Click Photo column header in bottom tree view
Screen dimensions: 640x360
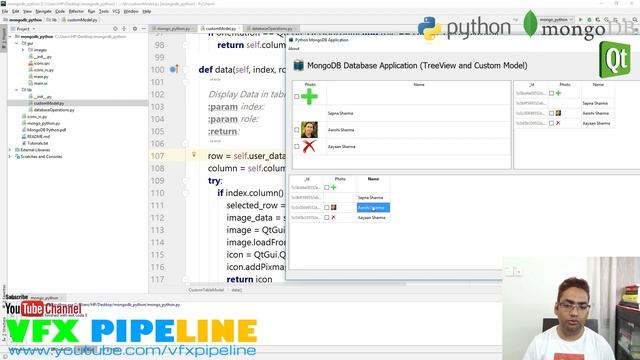340,179
